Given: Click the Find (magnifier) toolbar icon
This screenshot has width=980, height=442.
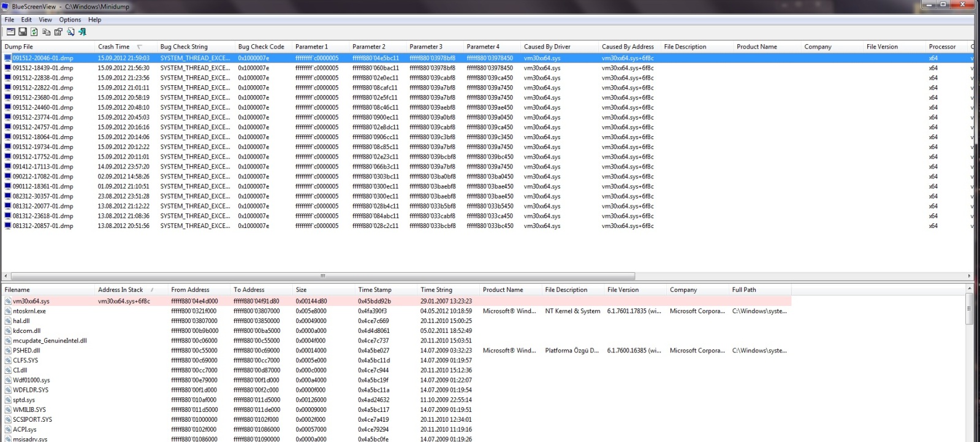Looking at the screenshot, I should (x=70, y=32).
